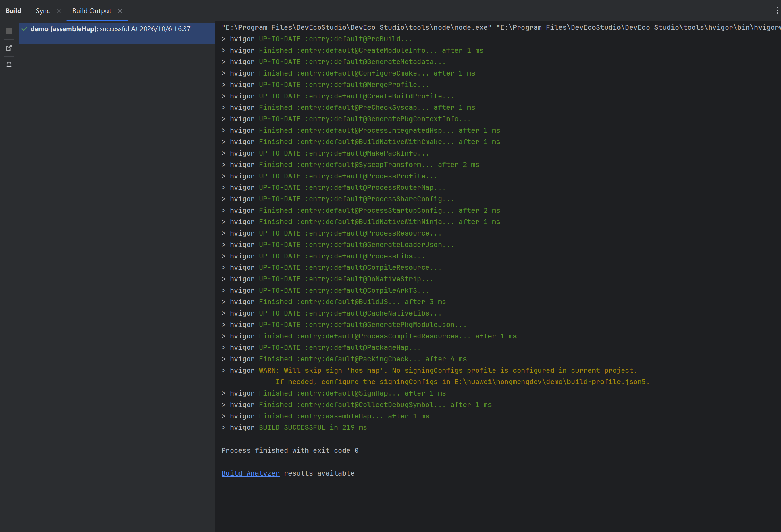Click the build-profile.json5 path warning line

point(462,382)
